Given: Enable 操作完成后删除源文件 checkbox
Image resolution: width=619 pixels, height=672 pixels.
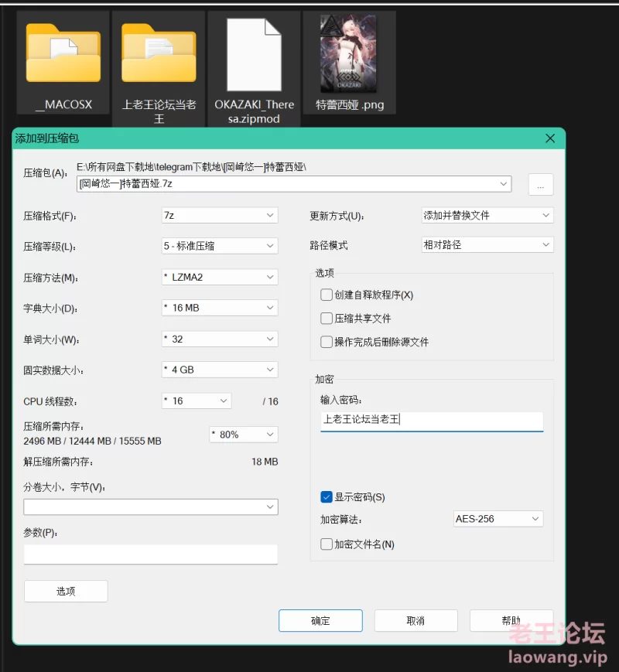Looking at the screenshot, I should 327,342.
